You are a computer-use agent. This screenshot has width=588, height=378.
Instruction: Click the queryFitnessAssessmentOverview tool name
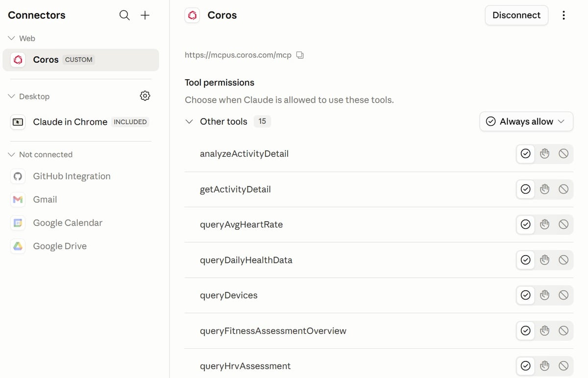(x=273, y=331)
